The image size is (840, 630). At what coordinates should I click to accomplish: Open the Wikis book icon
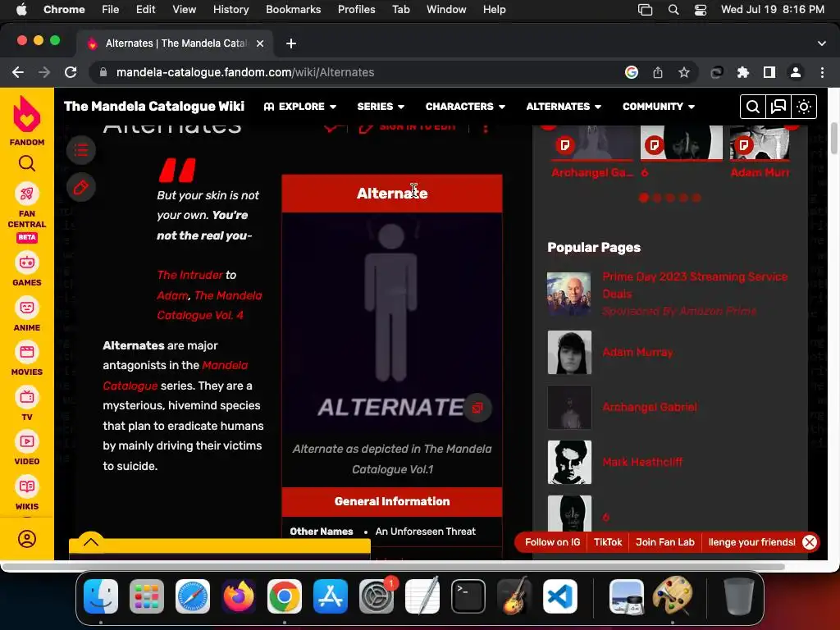(x=27, y=486)
